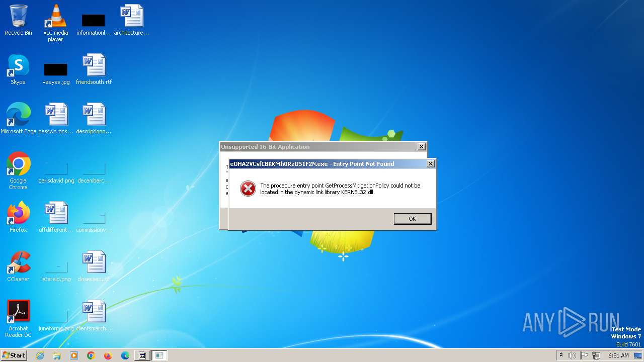Select the commissionv... desktop file

[x=94, y=222]
